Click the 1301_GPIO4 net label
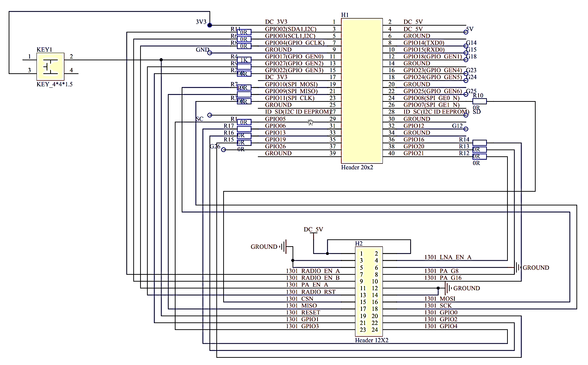The image size is (588, 365). click(x=441, y=326)
